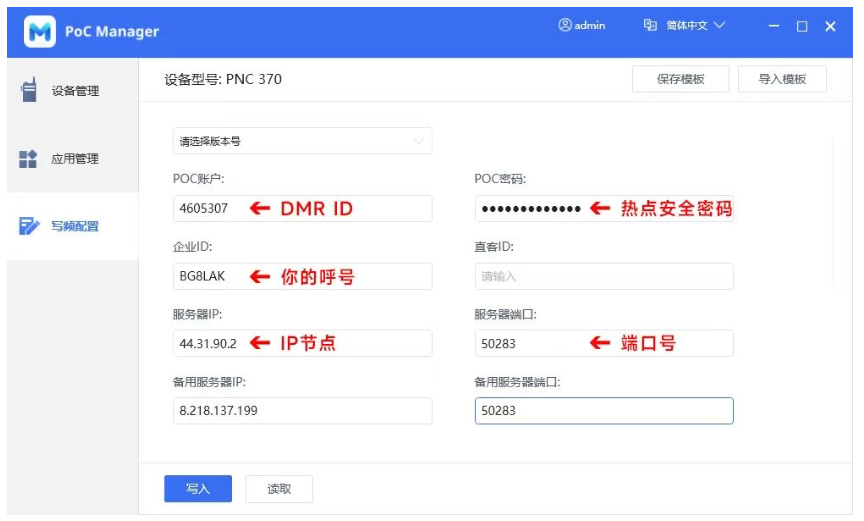The width and height of the screenshot is (864, 521).
Task: Click the application management grid icon
Action: [x=28, y=159]
